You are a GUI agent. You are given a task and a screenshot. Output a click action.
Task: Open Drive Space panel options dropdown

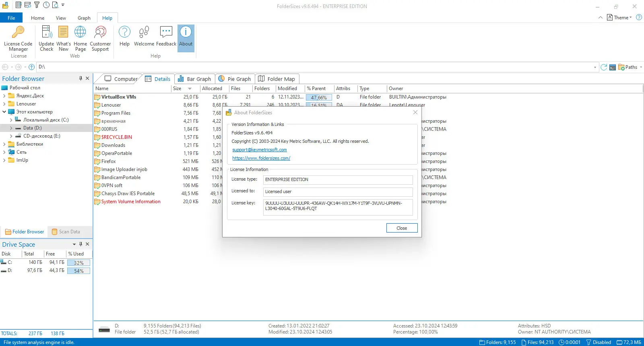[x=74, y=244]
